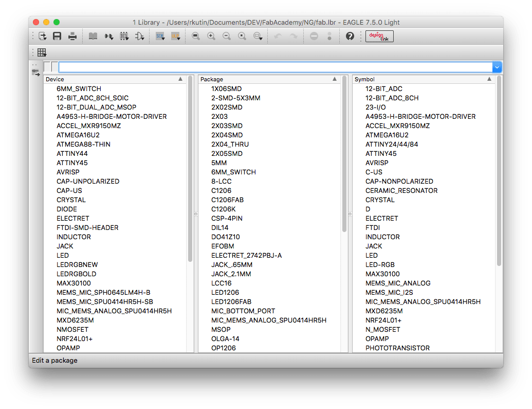Image resolution: width=532 pixels, height=409 pixels.
Task: Click the Zoom out magnifier
Action: (227, 37)
